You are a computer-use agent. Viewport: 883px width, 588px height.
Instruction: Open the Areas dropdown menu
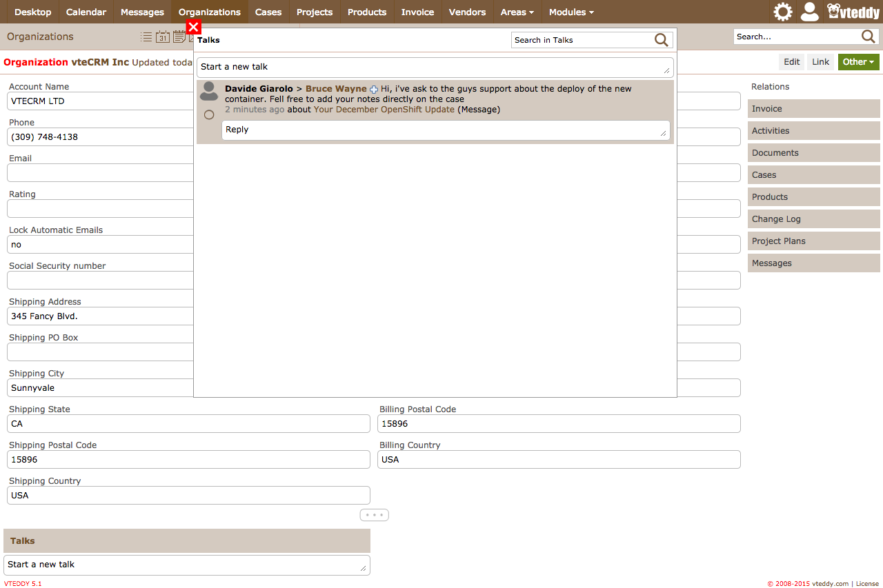[517, 12]
